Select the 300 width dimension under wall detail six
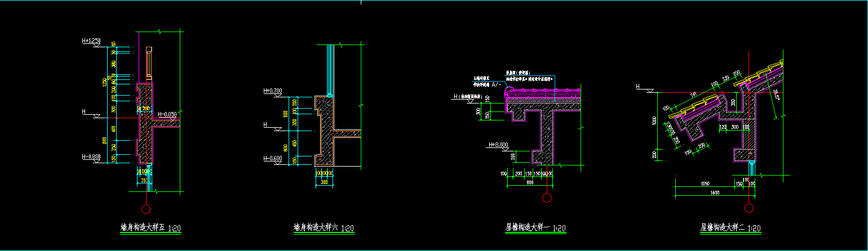 click(x=324, y=182)
